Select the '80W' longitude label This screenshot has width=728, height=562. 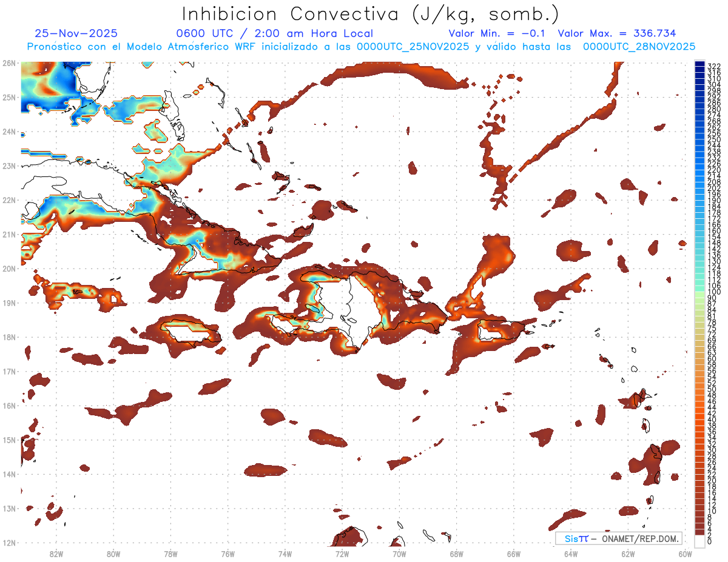tap(113, 554)
